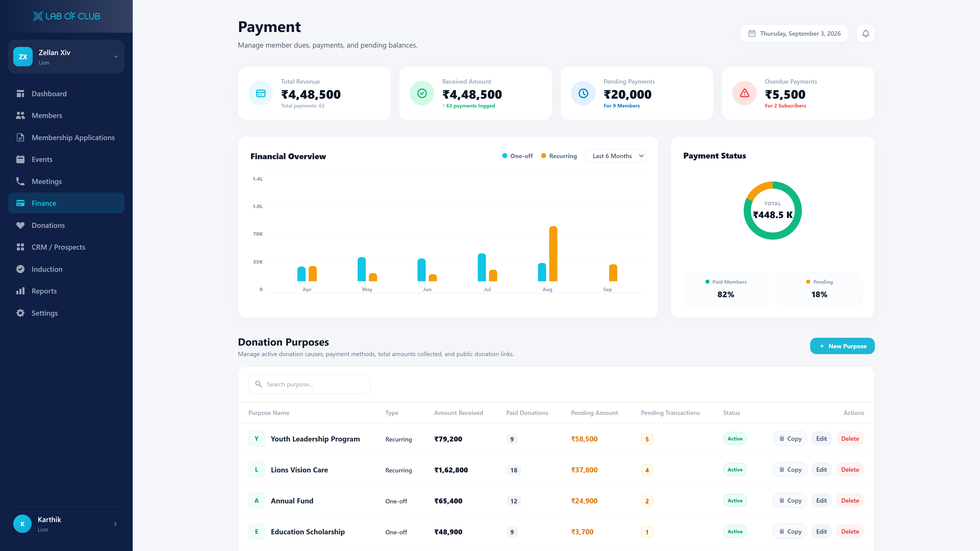Click the Pending Payments clock icon
This screenshot has width=980, height=551.
click(x=583, y=94)
